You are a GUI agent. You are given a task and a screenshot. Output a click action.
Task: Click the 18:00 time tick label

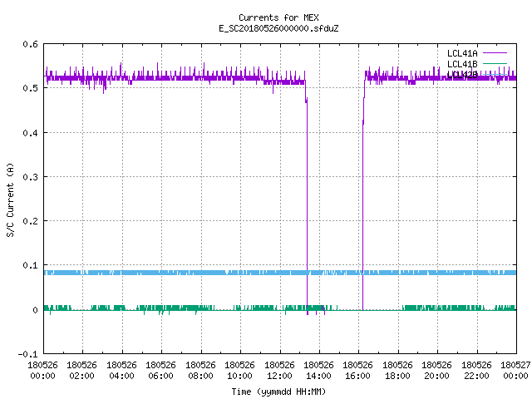[397, 376]
